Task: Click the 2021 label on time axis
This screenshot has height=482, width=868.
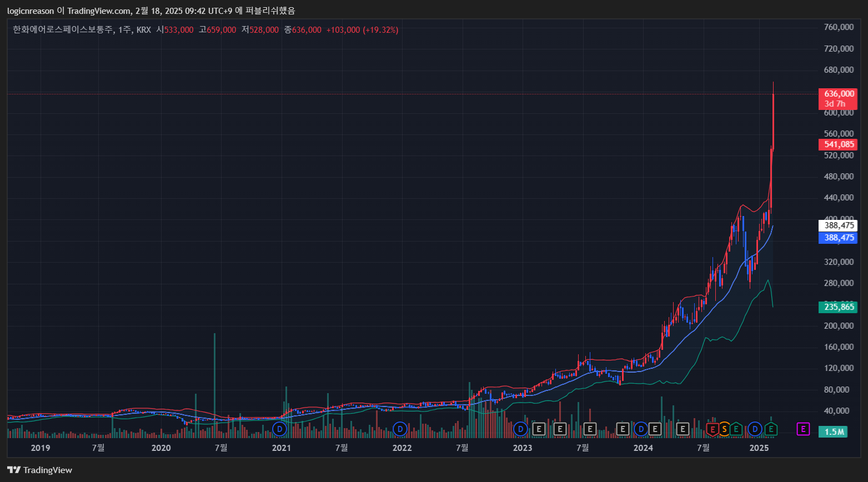Action: click(282, 448)
